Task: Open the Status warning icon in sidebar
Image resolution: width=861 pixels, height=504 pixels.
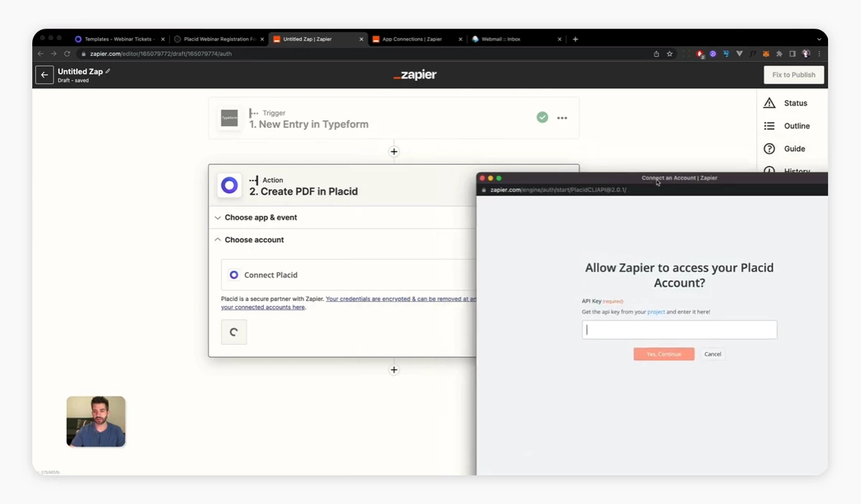Action: (x=769, y=103)
